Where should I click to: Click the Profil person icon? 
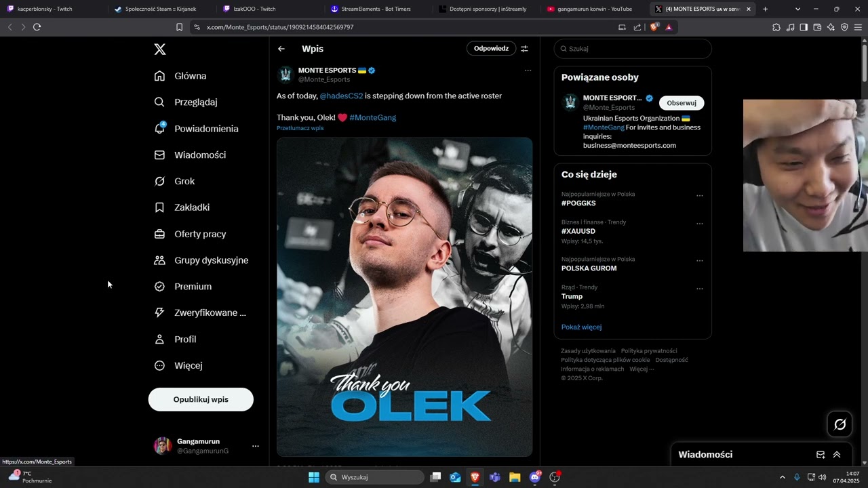point(159,339)
